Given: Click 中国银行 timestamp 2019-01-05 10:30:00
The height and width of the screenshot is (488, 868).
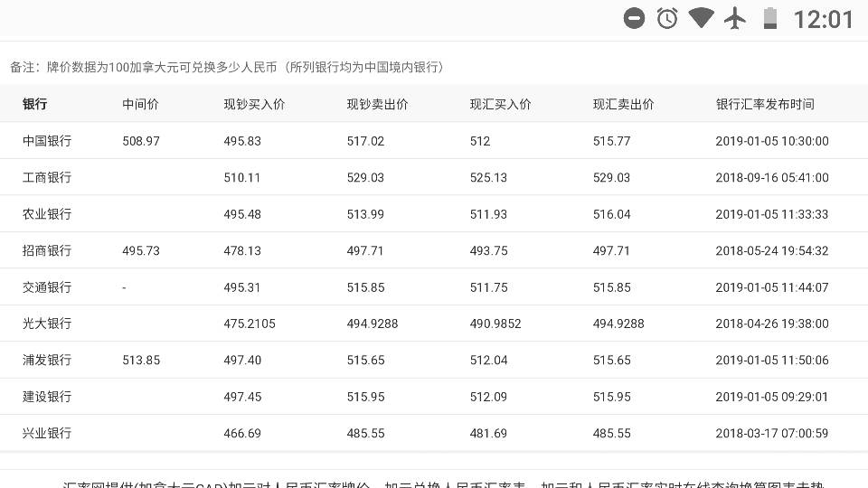Looking at the screenshot, I should 772,141.
